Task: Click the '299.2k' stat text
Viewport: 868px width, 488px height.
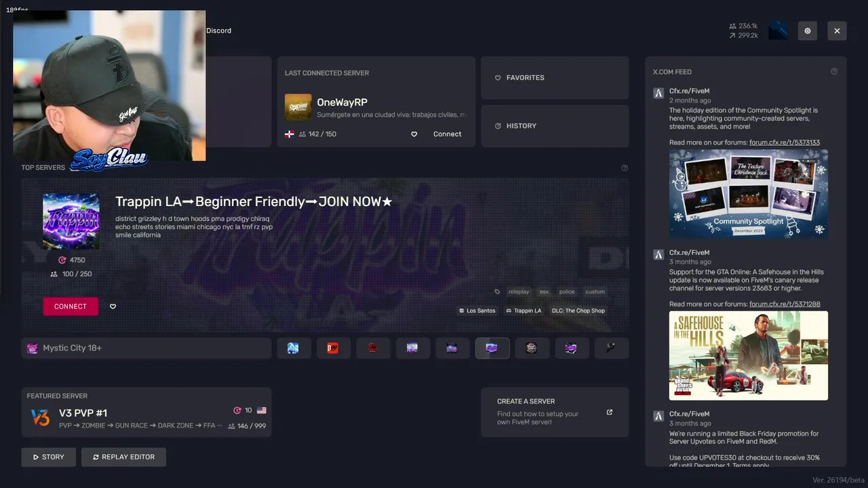Action: (x=748, y=35)
